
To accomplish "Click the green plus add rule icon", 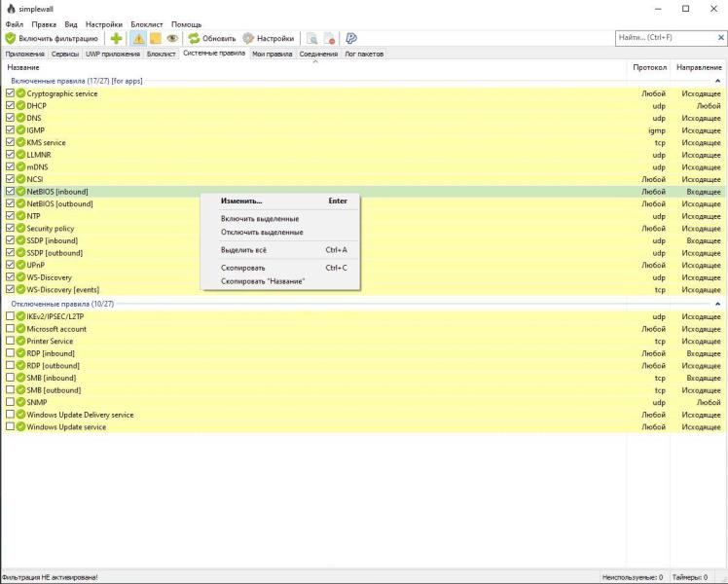I will [116, 39].
